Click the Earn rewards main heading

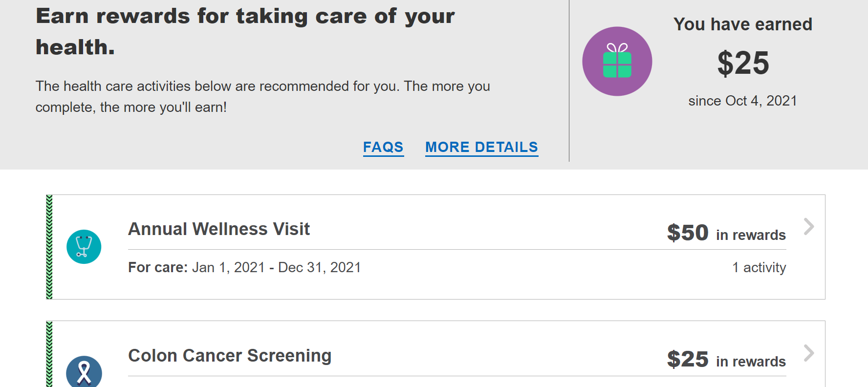click(x=245, y=32)
